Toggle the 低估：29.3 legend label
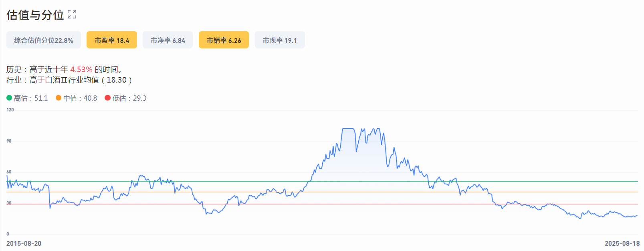The height and width of the screenshot is (251, 644). [x=129, y=98]
